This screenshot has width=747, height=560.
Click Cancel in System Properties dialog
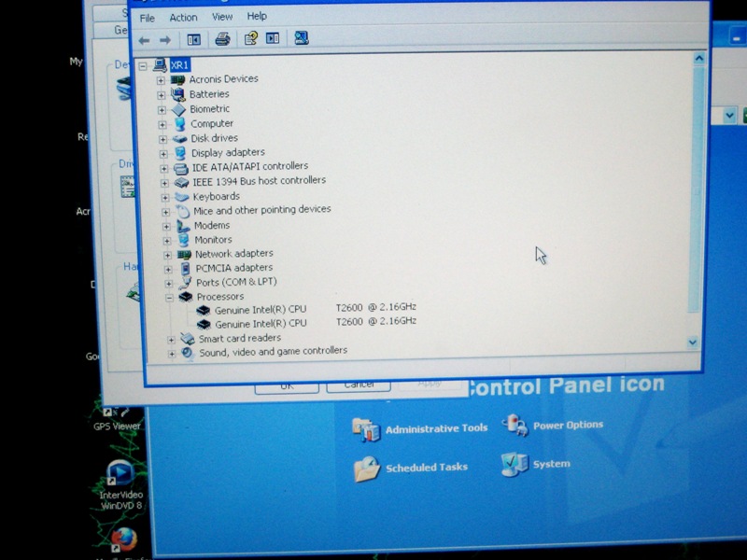tap(359, 386)
